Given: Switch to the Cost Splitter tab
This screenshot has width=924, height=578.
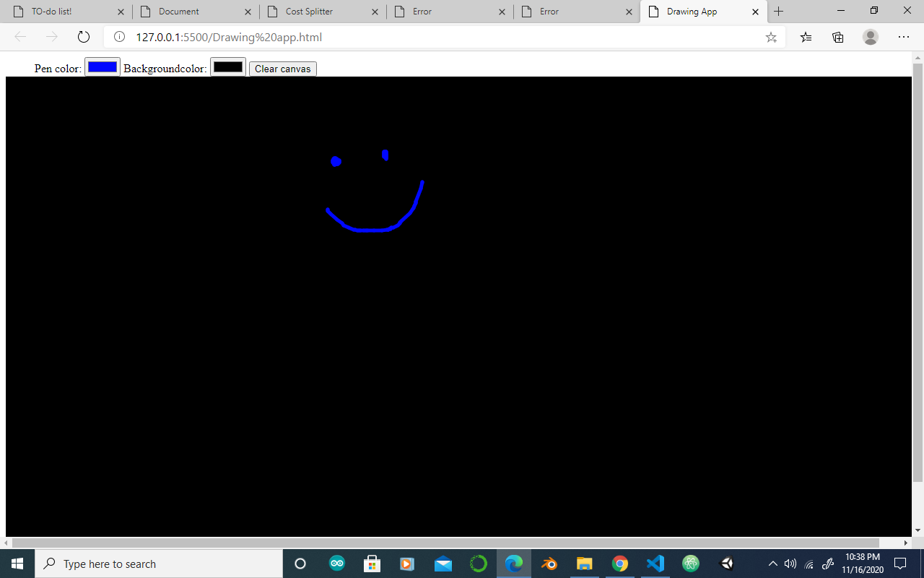Looking at the screenshot, I should pos(310,11).
